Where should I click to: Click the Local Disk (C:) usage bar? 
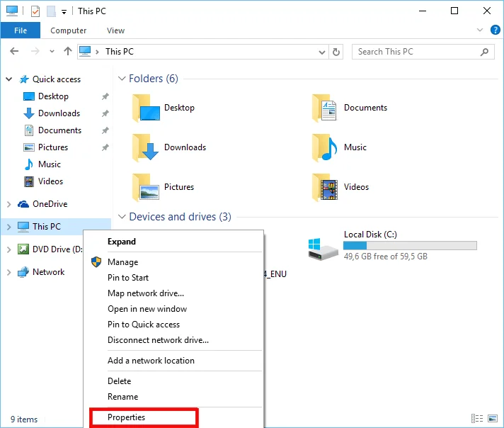410,246
